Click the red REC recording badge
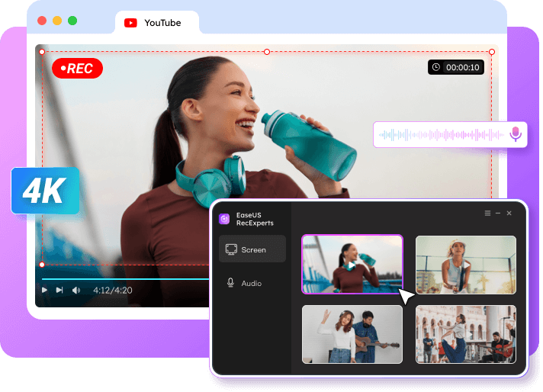The width and height of the screenshot is (543, 392). tap(77, 68)
